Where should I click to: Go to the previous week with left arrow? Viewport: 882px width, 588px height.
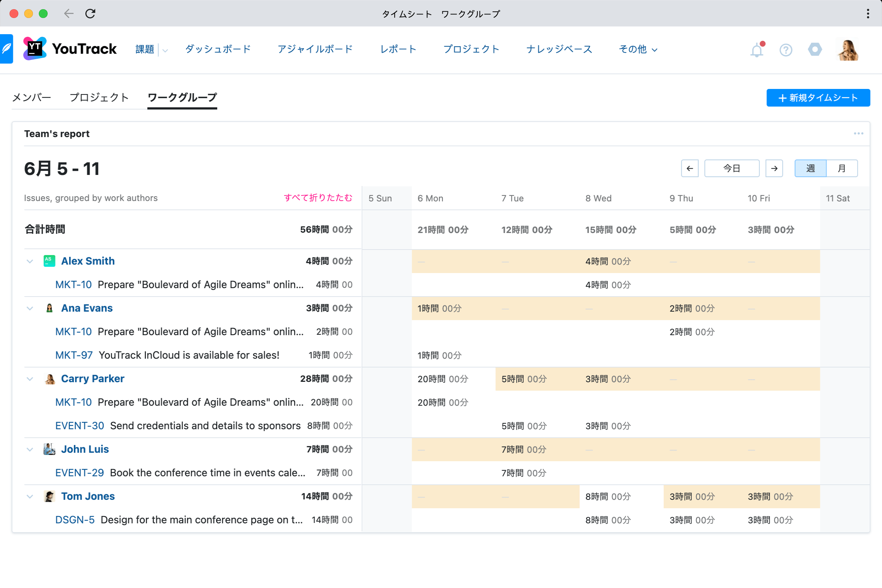(x=690, y=168)
